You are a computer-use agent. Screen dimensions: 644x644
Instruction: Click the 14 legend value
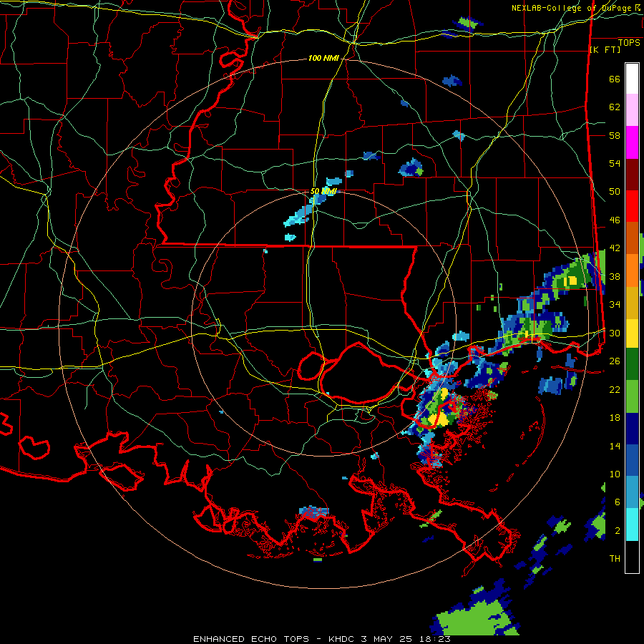pyautogui.click(x=615, y=446)
